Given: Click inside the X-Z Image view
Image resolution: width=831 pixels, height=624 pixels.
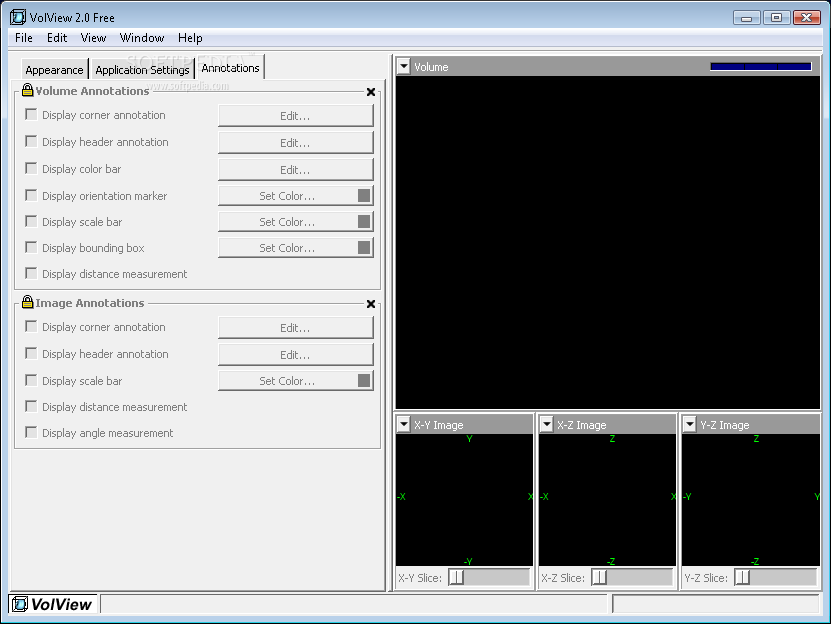Looking at the screenshot, I should [x=607, y=499].
